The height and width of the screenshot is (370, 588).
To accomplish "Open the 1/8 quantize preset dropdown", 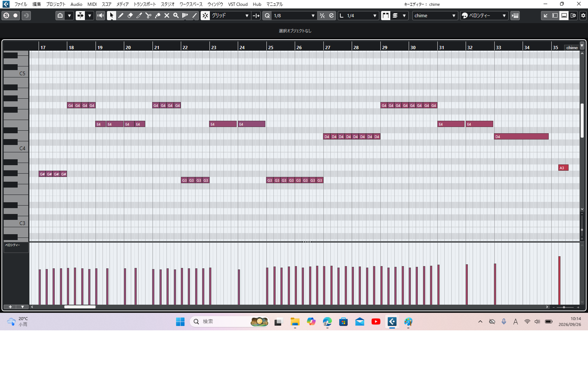I will (294, 15).
